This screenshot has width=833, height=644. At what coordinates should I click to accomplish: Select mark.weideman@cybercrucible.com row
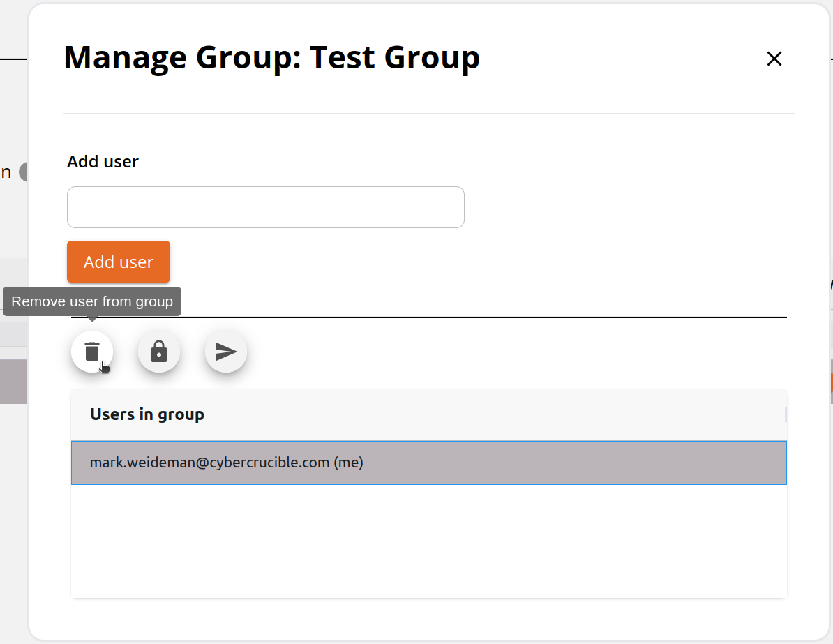pyautogui.click(x=429, y=463)
